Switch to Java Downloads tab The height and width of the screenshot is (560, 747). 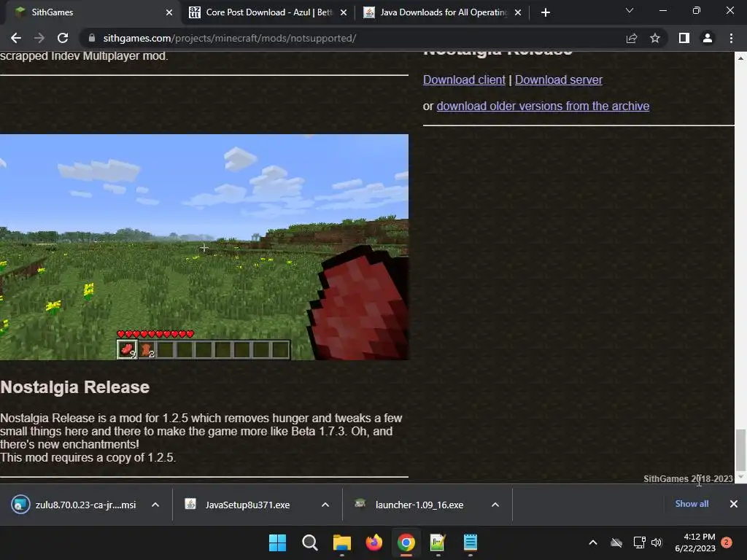coord(443,12)
